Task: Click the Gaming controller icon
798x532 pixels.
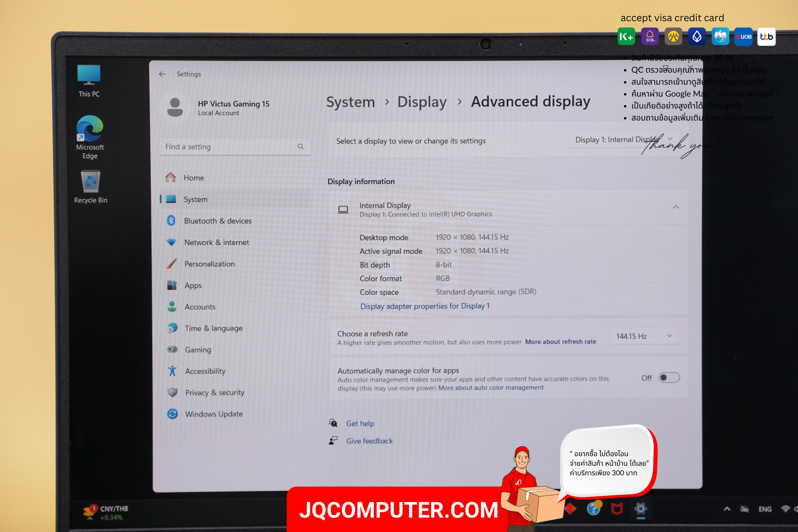Action: click(172, 349)
